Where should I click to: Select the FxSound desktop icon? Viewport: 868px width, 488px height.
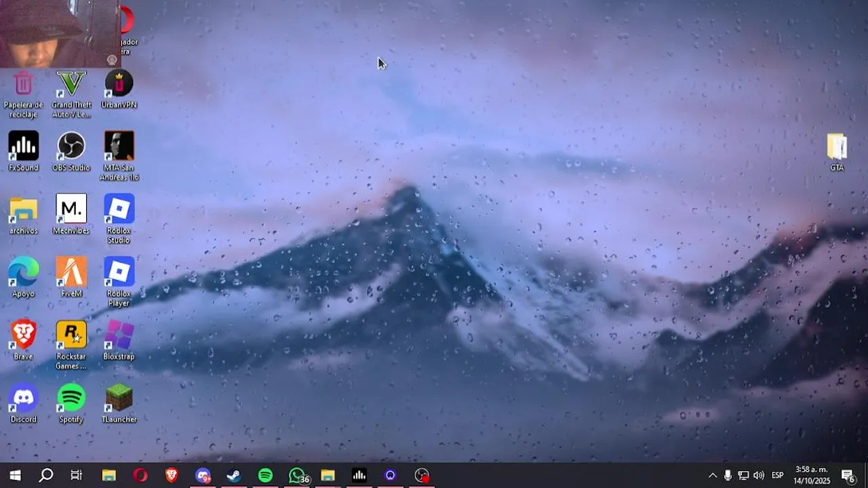tap(23, 152)
